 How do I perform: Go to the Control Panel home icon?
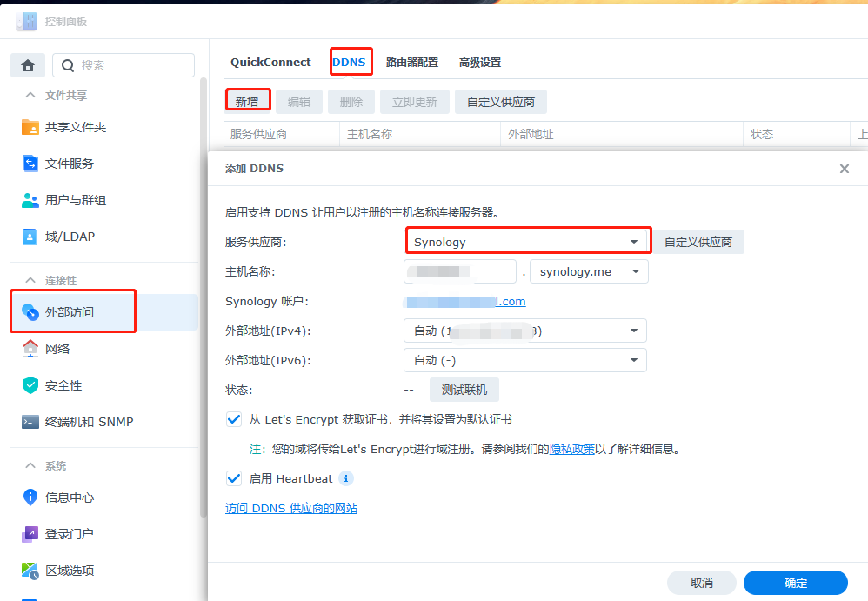tap(28, 65)
